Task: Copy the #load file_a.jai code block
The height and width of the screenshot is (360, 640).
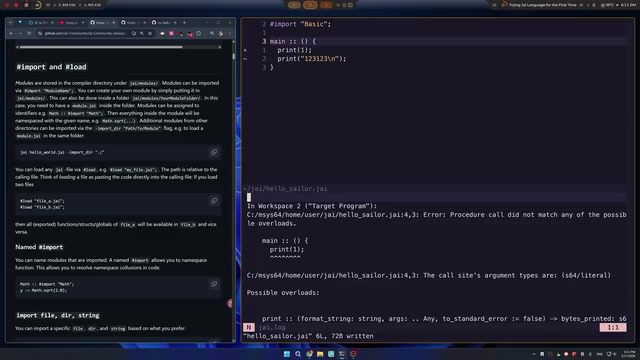Action: [214, 201]
